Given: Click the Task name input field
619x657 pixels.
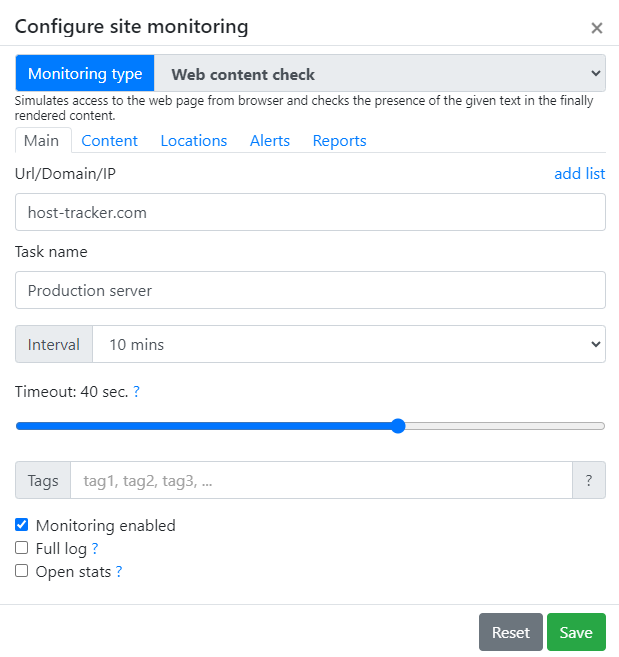Looking at the screenshot, I should (x=311, y=290).
